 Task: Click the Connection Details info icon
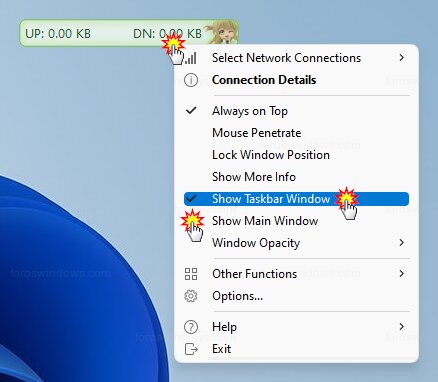tap(191, 80)
